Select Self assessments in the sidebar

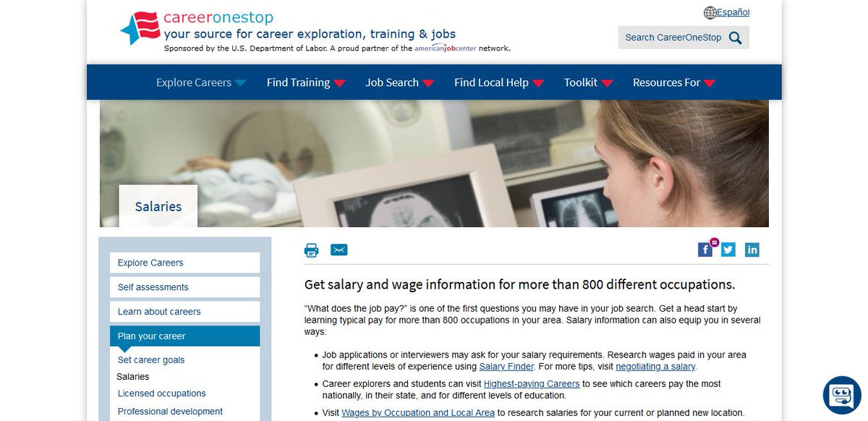184,287
